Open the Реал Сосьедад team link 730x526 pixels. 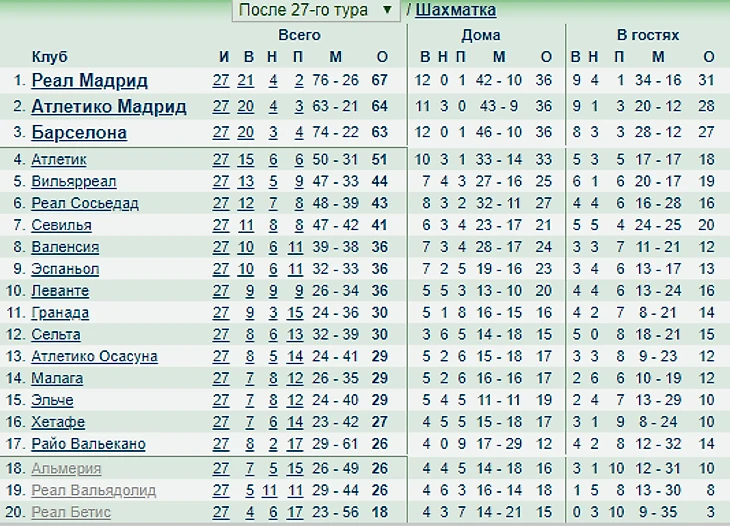[85, 203]
